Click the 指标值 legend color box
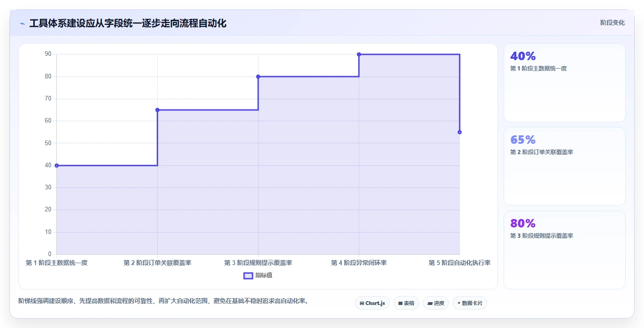Viewport: 644px width, 328px height. pyautogui.click(x=248, y=275)
